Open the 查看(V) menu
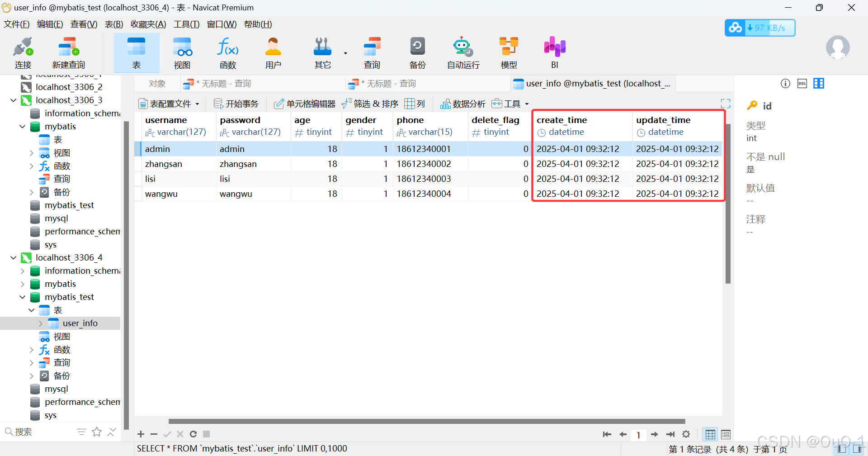868x456 pixels. 84,24
